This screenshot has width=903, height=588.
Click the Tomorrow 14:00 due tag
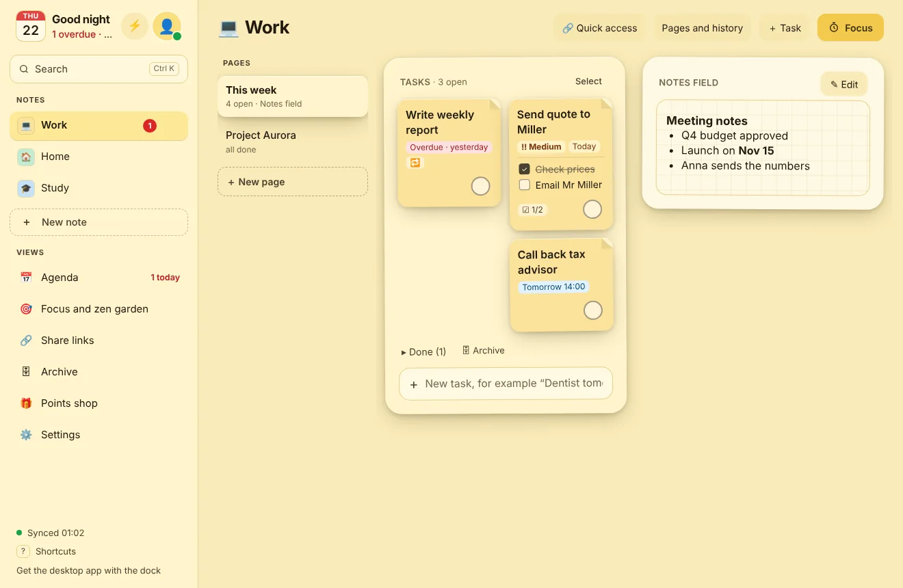(553, 287)
